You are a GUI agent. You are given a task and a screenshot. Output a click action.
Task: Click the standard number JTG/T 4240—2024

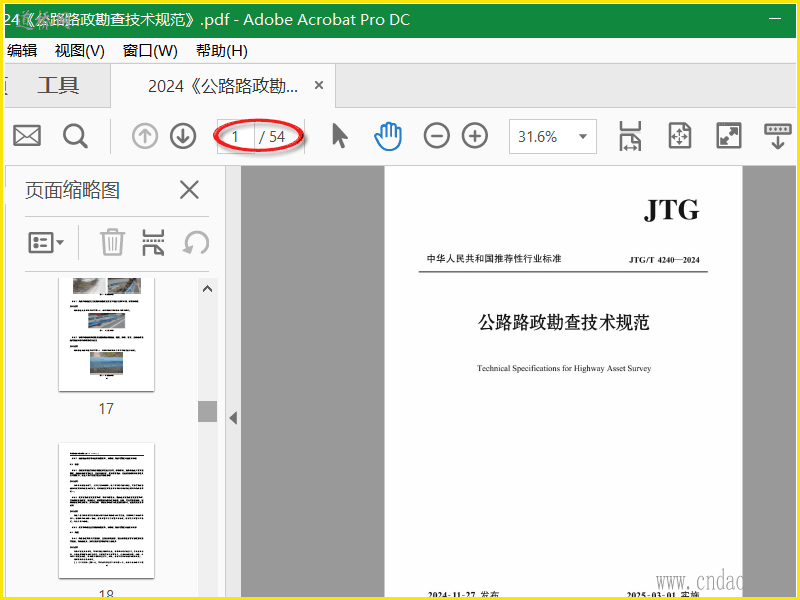click(664, 260)
